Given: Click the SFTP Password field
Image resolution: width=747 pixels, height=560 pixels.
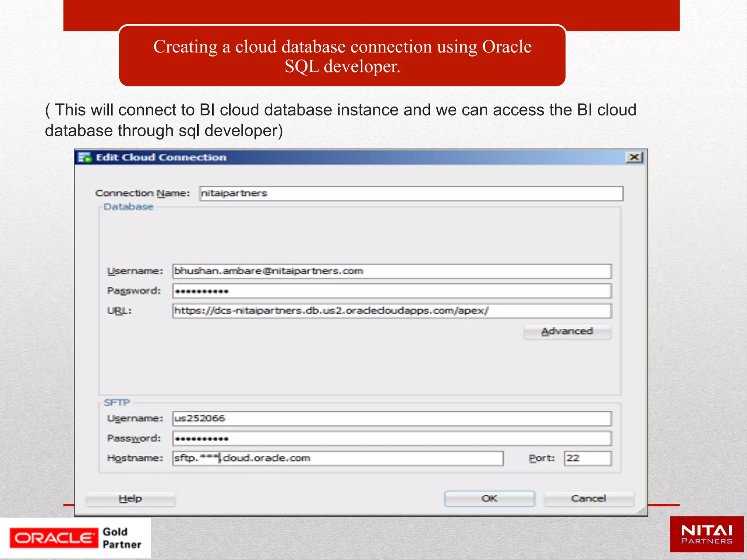Looking at the screenshot, I should pos(392,439).
